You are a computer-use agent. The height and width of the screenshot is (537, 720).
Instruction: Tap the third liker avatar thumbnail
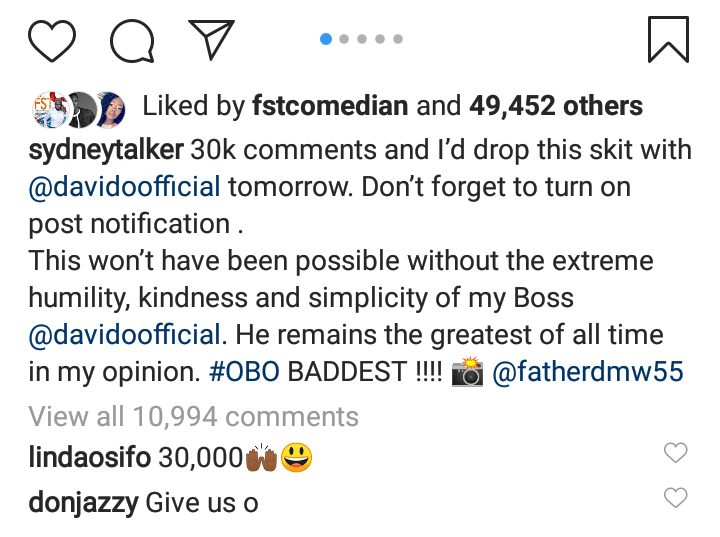click(110, 106)
